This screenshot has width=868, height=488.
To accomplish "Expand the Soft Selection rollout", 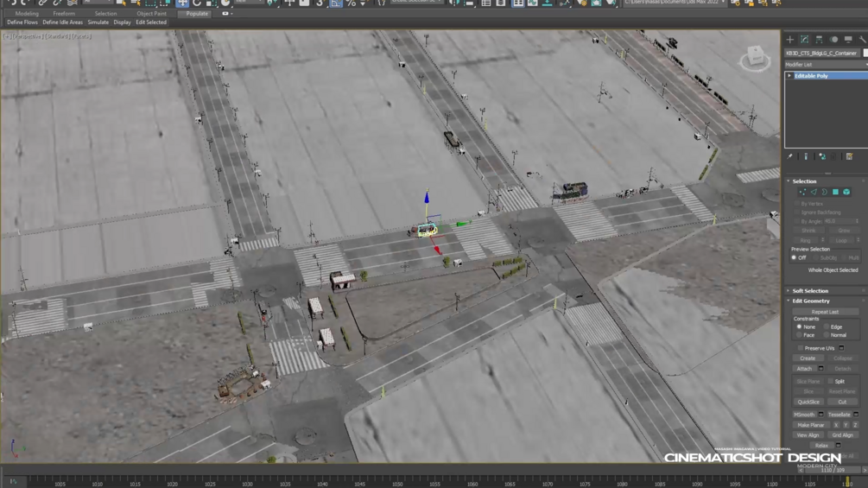I will pyautogui.click(x=810, y=290).
